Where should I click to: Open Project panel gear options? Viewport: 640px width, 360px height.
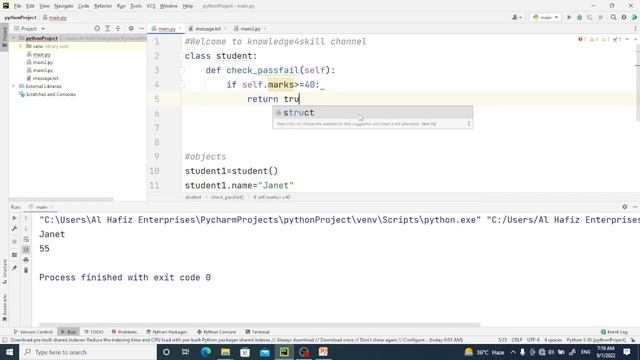point(131,29)
